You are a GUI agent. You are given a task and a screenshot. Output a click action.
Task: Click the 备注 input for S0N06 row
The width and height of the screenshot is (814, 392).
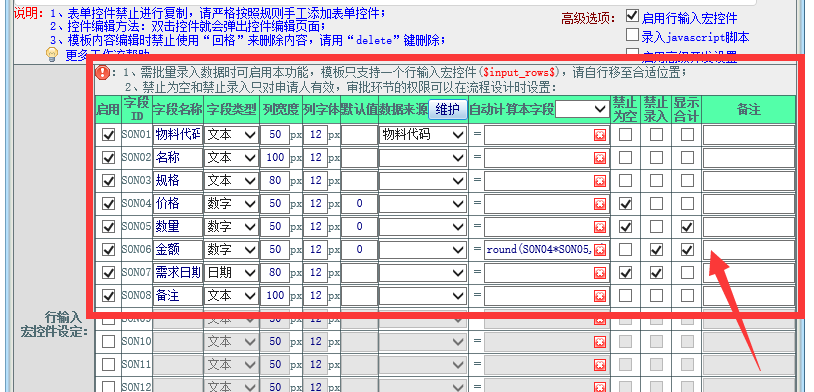point(749,250)
